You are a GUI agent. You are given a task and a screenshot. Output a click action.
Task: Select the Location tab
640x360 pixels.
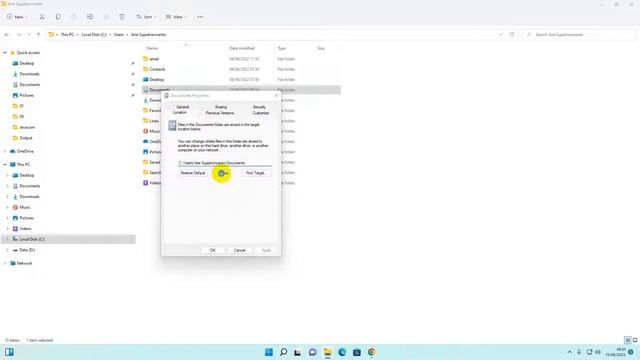tap(180, 112)
